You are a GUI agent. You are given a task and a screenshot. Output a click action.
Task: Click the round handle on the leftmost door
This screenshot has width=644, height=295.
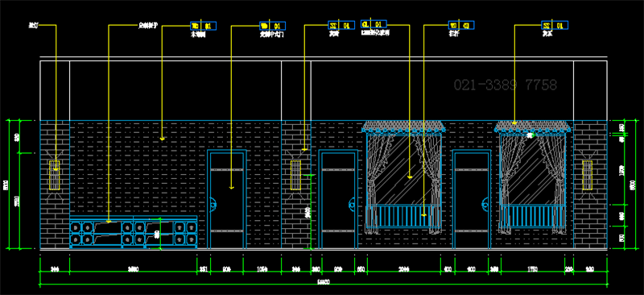[213, 202]
